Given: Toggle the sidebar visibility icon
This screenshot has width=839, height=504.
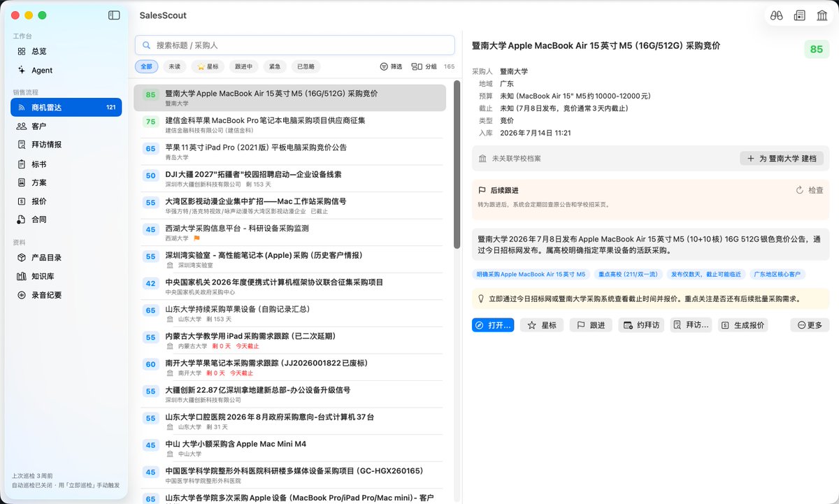Looking at the screenshot, I should [114, 15].
